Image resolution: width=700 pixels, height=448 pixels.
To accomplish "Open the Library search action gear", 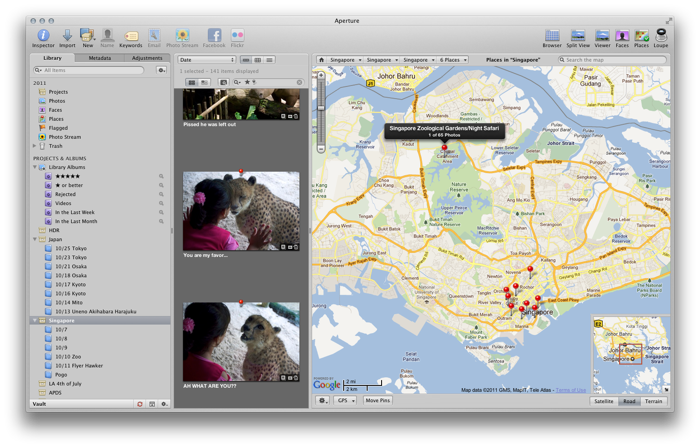I will [x=161, y=70].
